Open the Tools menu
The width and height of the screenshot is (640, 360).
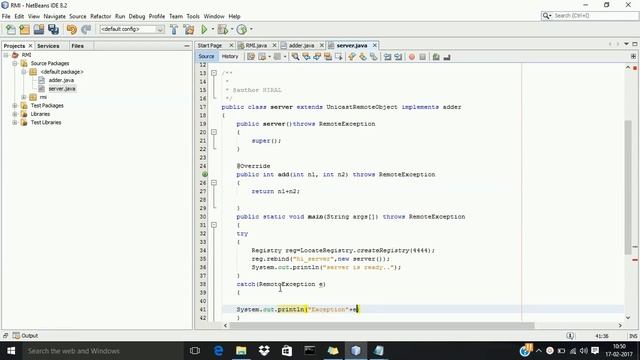193,16
